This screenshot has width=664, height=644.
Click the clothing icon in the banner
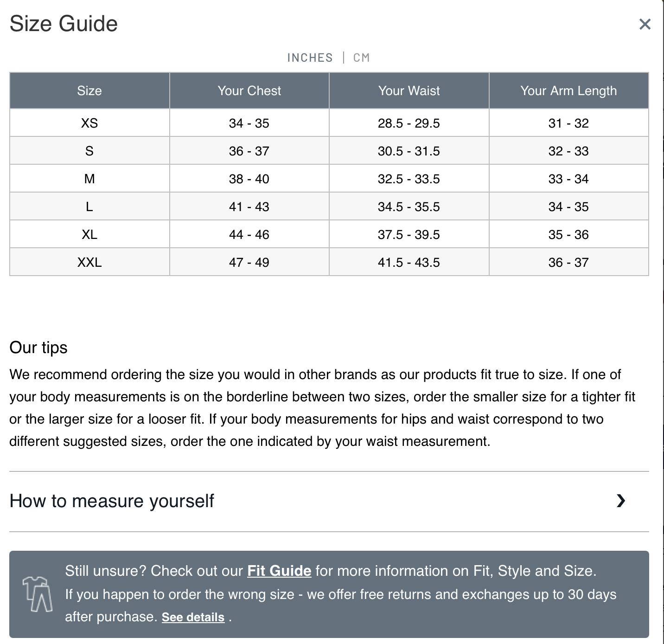click(38, 594)
